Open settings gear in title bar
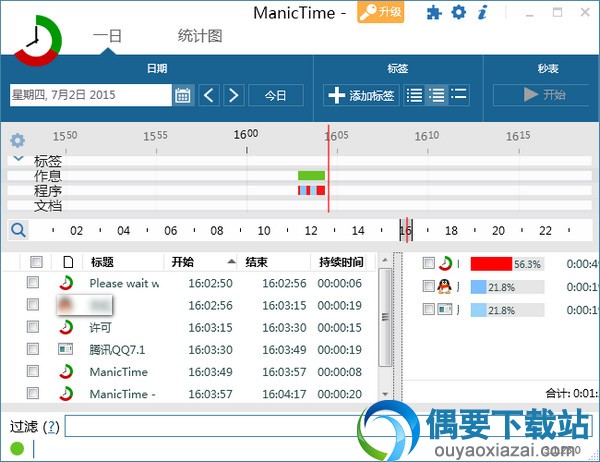Screen dimensions: 600x462 tap(458, 13)
